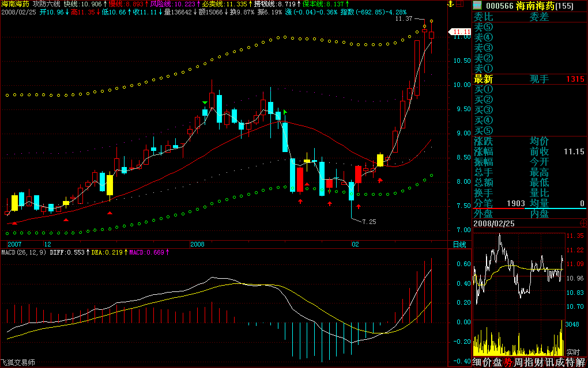
Task: Click the 捞钱线:8.719 value
Action: click(x=275, y=4)
